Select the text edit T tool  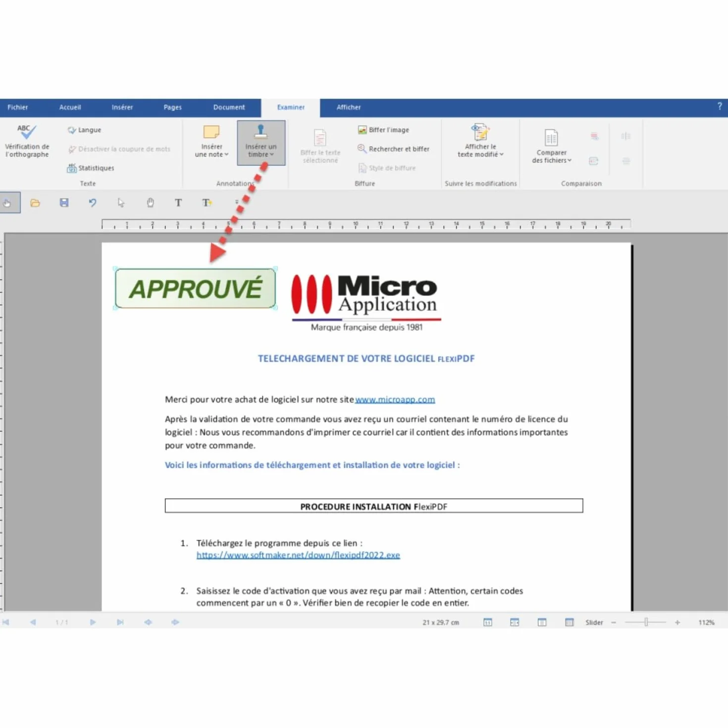pyautogui.click(x=178, y=203)
